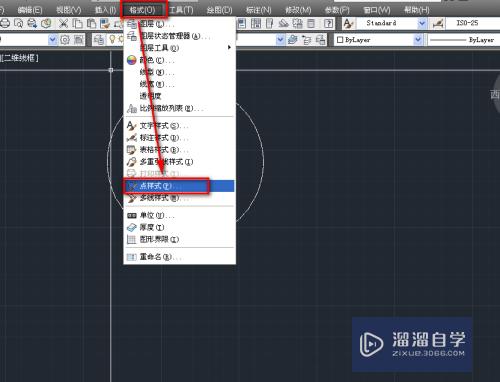
Task: Click the icon right of the workspace gear
Action: [x=79, y=40]
